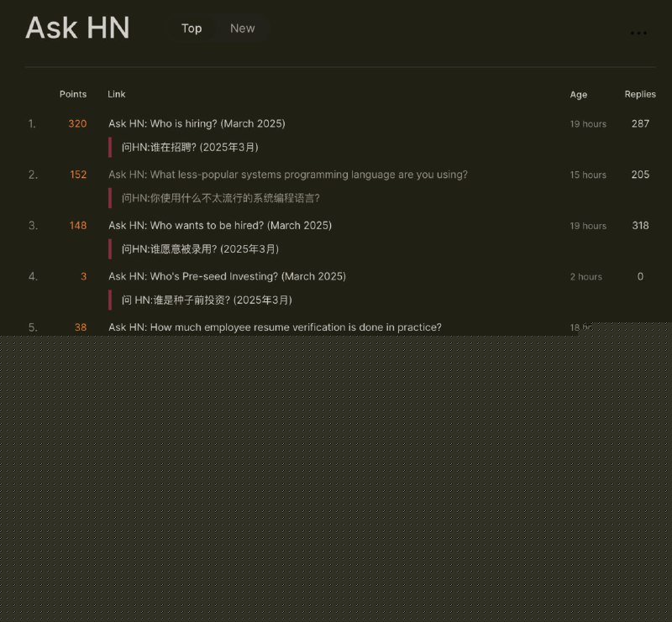Open the three-dot more options menu

(638, 34)
